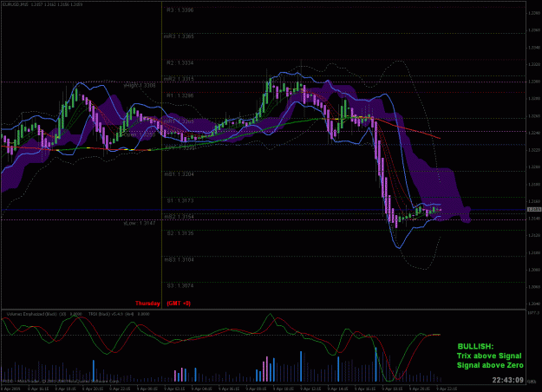Viewport: 542px width, 392px height.
Task: Click the Signal above Zero text
Action: pos(490,365)
